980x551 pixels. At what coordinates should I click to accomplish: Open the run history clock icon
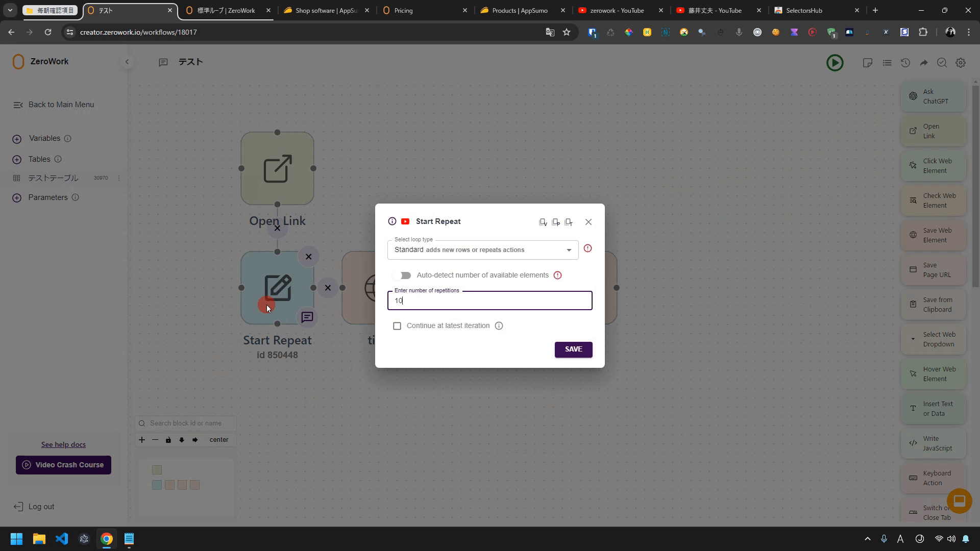point(905,63)
